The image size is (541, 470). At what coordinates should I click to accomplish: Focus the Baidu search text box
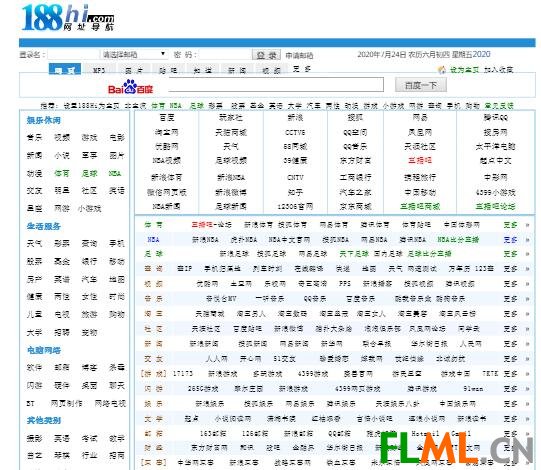[x=276, y=85]
